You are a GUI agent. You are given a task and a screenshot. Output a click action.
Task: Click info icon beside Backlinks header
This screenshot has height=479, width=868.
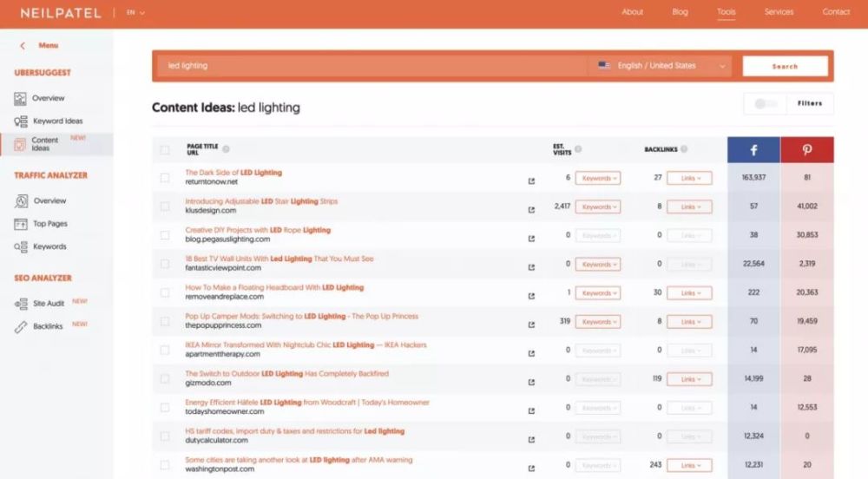684,149
